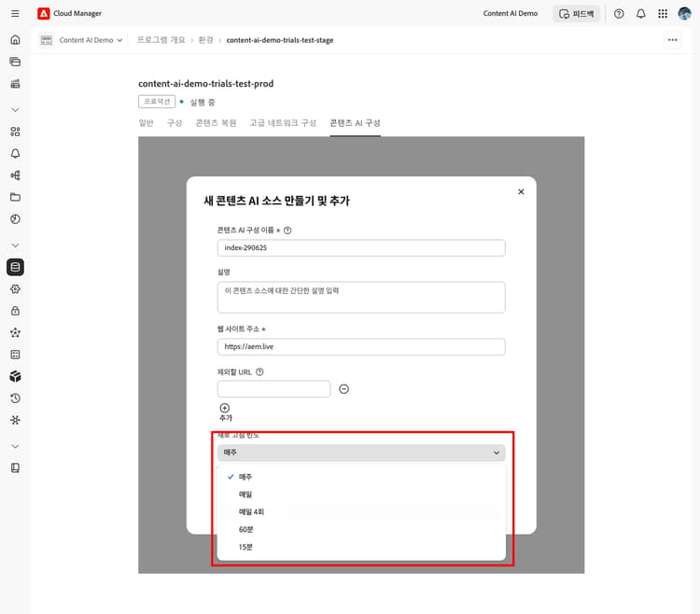Select the 60분 option
This screenshot has width=700, height=614.
361,530
